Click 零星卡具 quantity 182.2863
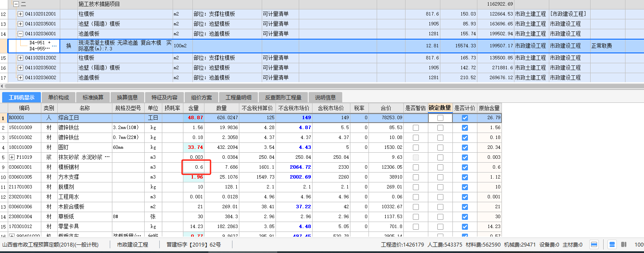The image size is (644, 253). pos(222,226)
